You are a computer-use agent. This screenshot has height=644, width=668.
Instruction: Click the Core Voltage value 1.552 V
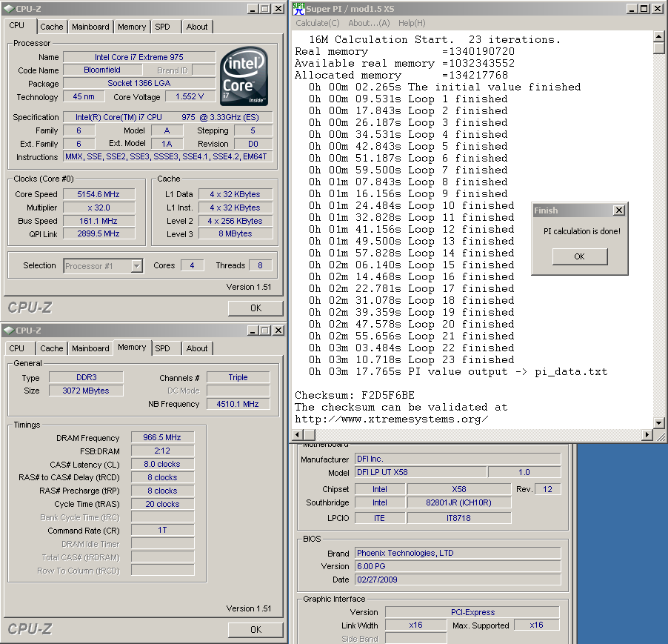[x=190, y=97]
